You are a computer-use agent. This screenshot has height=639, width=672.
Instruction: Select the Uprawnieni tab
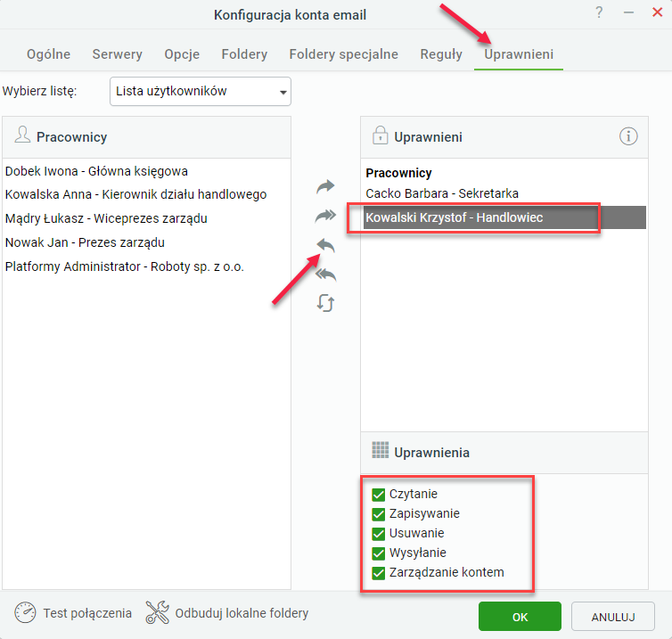click(x=519, y=54)
